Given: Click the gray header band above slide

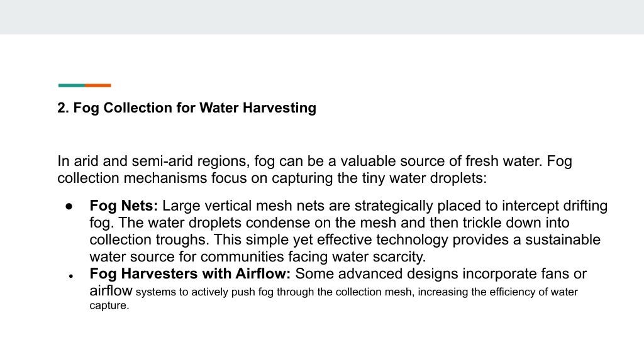Looking at the screenshot, I should pos(322,17).
